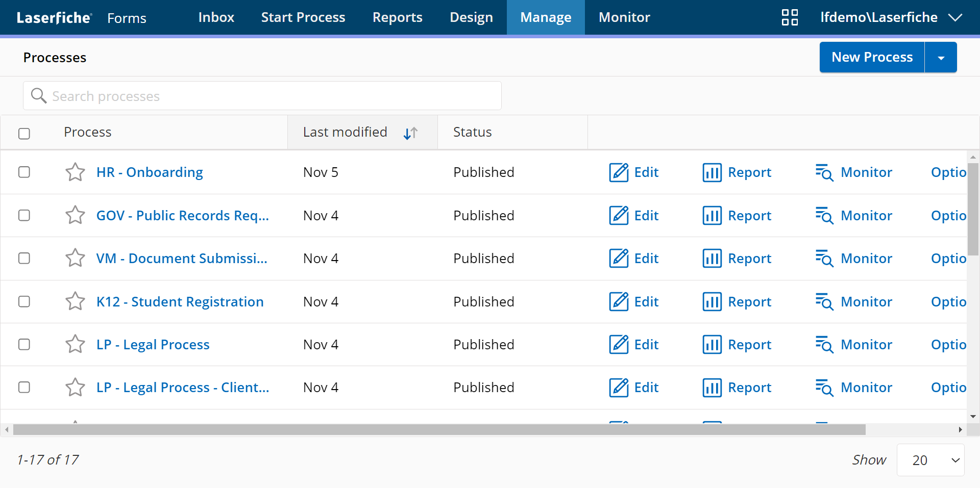Open the VM - Document Submission process link
Screen dimensions: 980x488
[182, 259]
